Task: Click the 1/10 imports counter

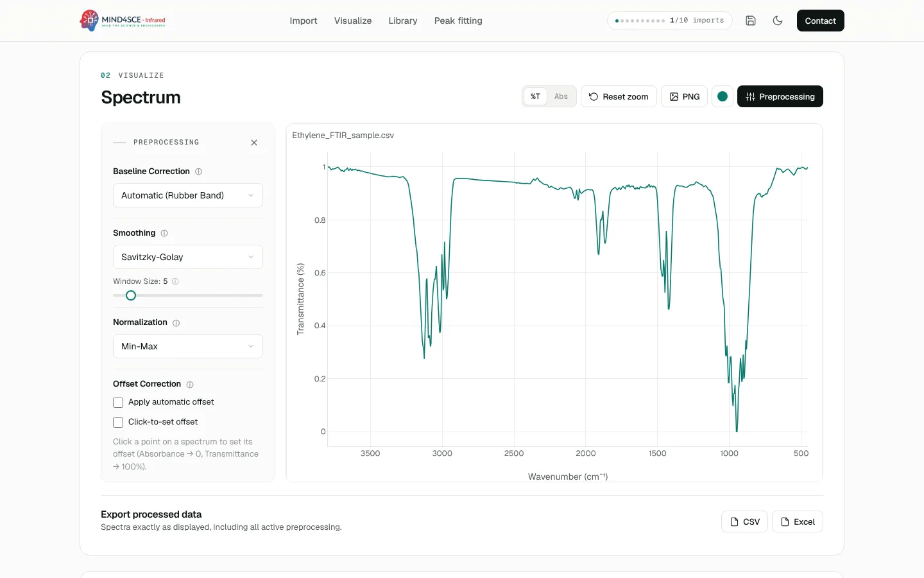Action: [670, 21]
